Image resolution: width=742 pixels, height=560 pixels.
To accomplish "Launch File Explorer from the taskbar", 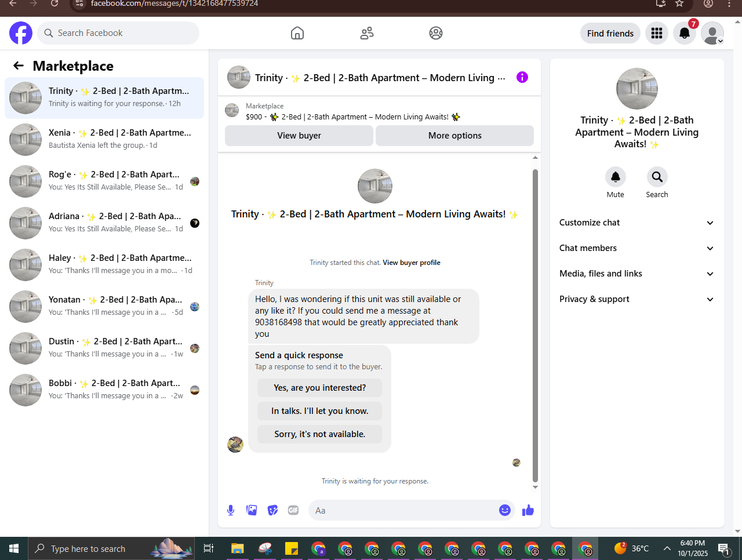I will (237, 548).
